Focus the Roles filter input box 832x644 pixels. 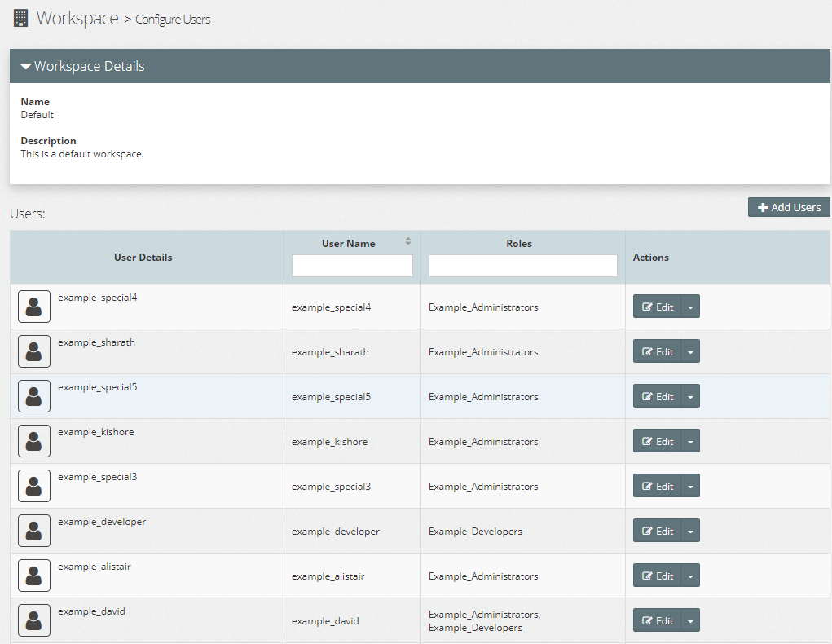[x=522, y=266]
